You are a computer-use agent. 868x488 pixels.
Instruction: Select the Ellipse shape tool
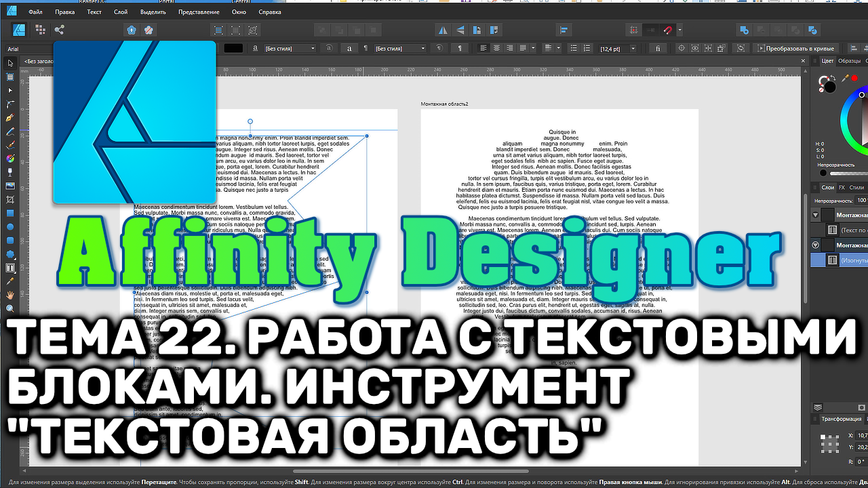10,226
